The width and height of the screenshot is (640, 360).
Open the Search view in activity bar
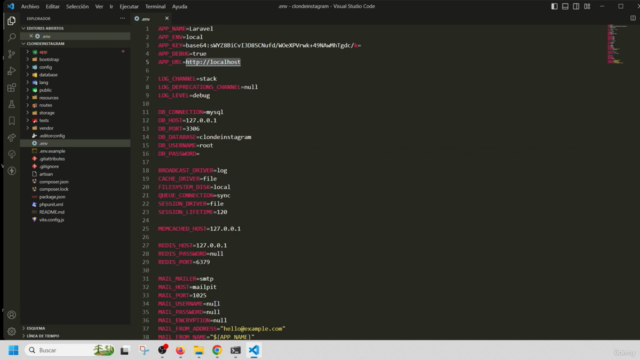[x=11, y=38]
